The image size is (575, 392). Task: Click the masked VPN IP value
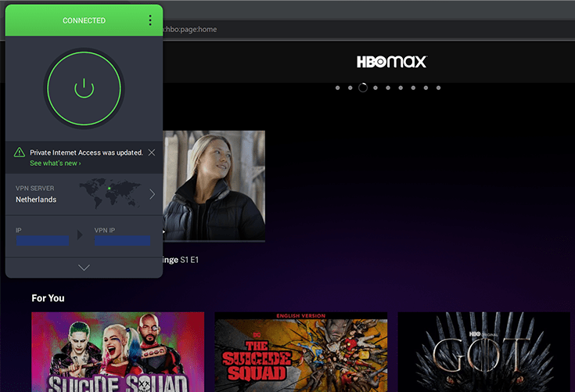coord(123,240)
